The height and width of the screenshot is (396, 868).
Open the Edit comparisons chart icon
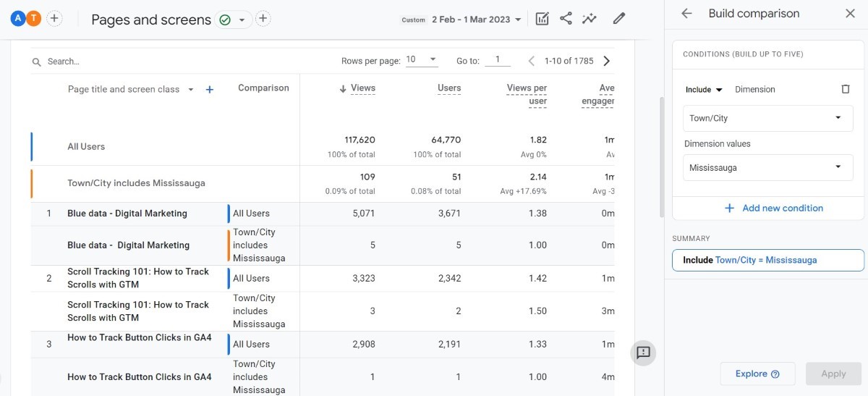[x=542, y=19]
